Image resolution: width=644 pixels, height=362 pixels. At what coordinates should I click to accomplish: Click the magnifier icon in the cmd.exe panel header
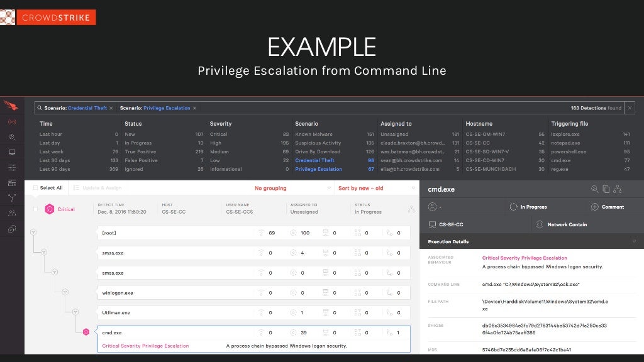tap(594, 189)
